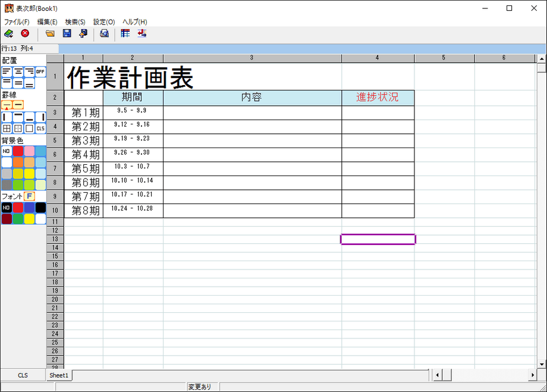
Task: Click the vertical scrollbar down arrow
Action: [542, 363]
